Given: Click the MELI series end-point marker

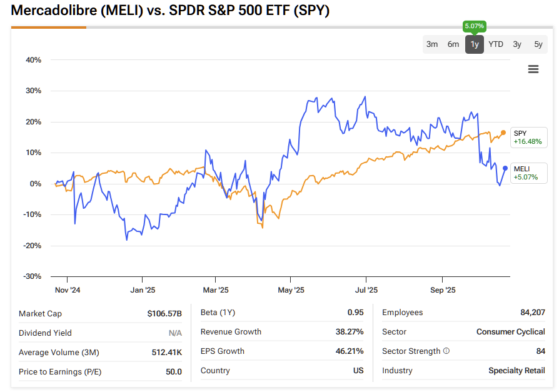Looking at the screenshot, I should [x=505, y=168].
